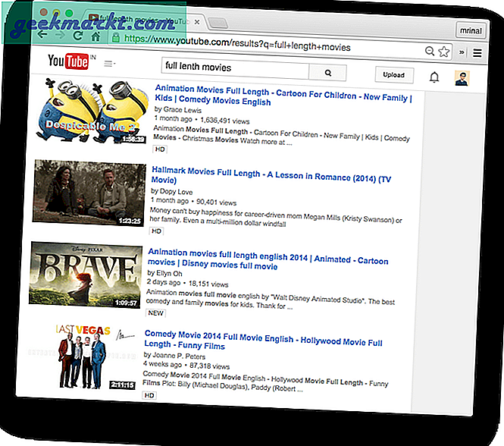Click the zoom icon in the address bar
504x446 pixels.
[430, 52]
